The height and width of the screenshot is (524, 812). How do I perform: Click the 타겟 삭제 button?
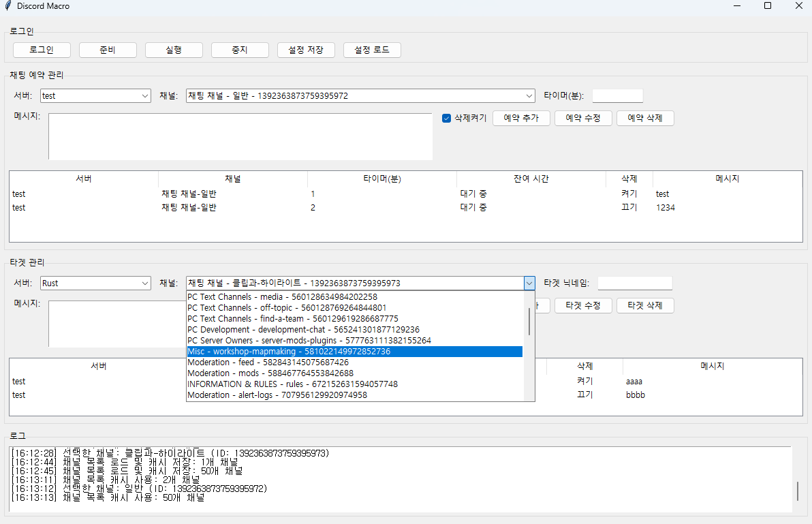pyautogui.click(x=645, y=305)
